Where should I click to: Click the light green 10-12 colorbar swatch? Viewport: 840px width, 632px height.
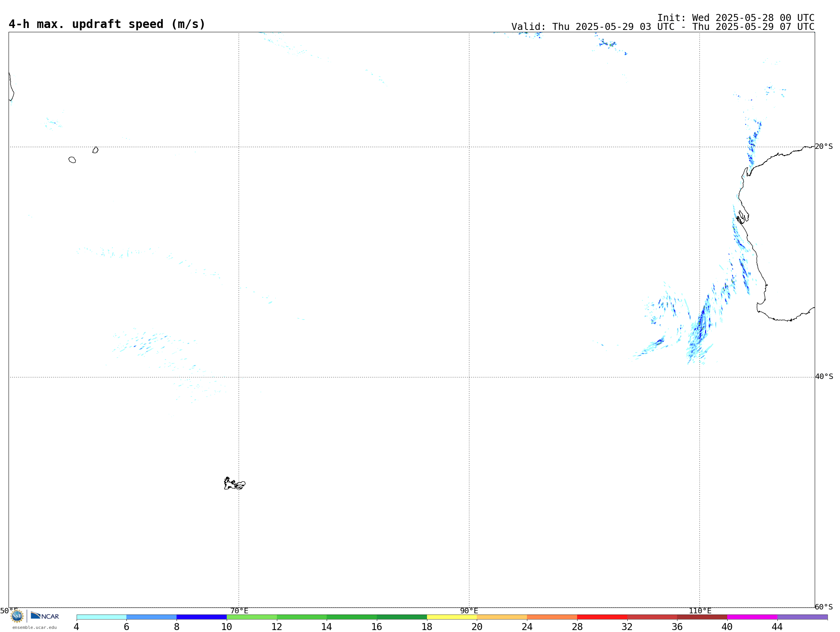click(252, 617)
